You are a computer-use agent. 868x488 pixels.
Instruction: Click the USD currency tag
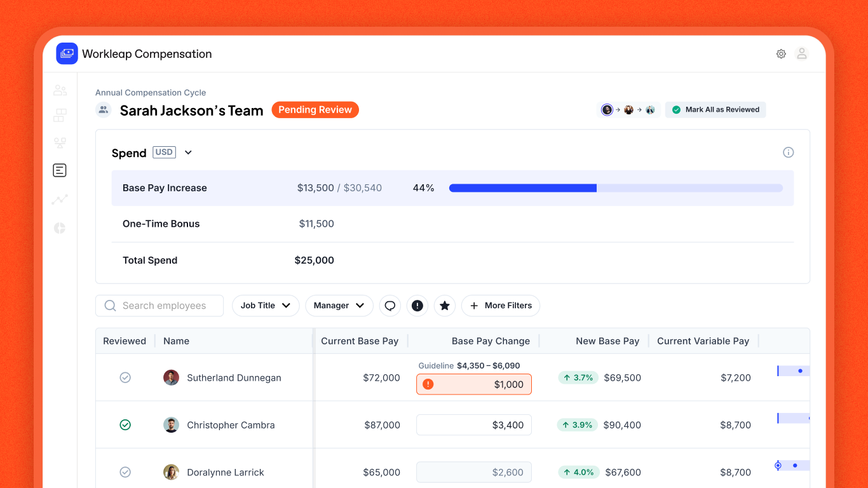coord(164,152)
